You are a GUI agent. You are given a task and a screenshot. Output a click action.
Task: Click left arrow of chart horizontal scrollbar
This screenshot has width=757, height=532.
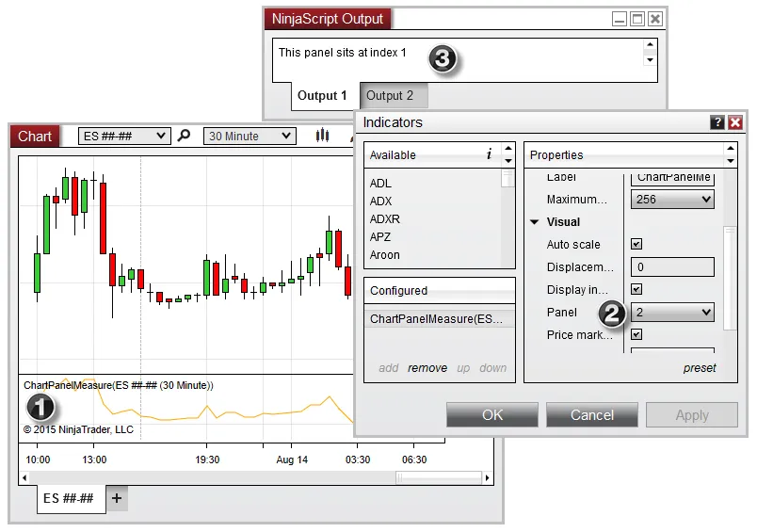(24, 478)
